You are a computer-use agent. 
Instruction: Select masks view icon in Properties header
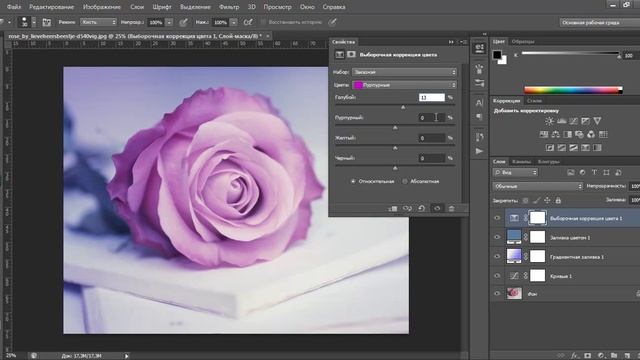pos(351,54)
